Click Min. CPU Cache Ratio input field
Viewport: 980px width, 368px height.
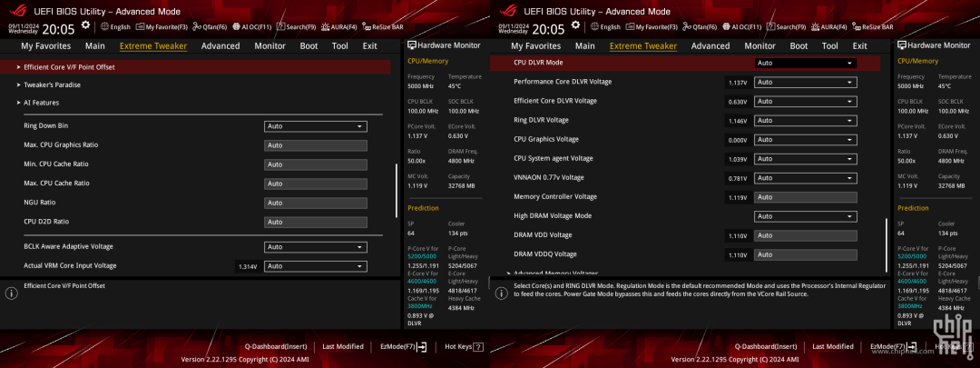coord(316,164)
